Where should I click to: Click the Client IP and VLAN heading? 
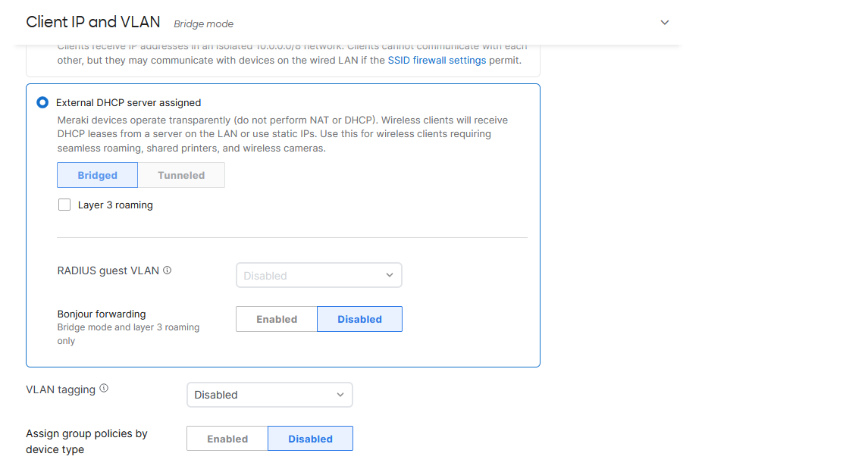point(92,22)
